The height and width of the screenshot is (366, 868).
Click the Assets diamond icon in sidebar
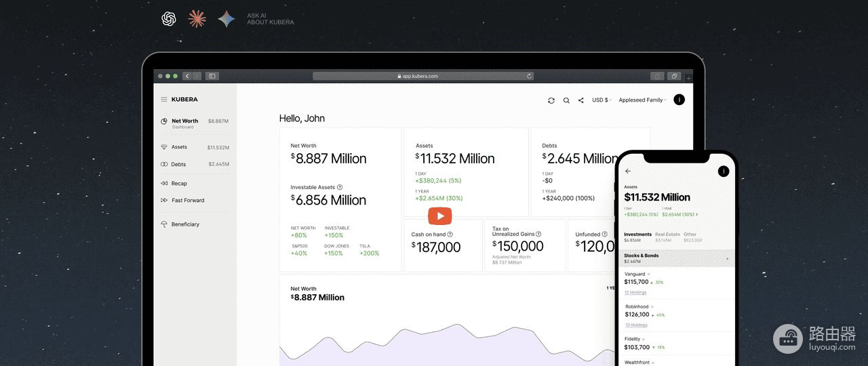(164, 147)
